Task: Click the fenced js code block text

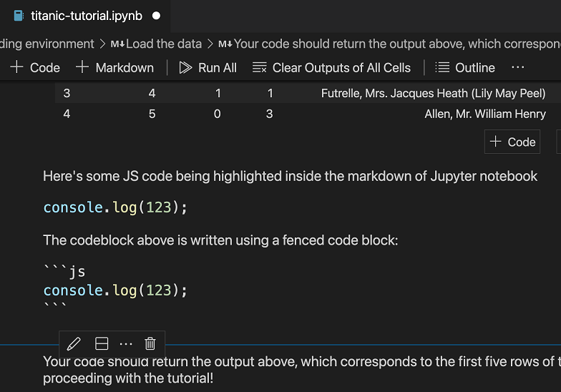Action: (114, 290)
